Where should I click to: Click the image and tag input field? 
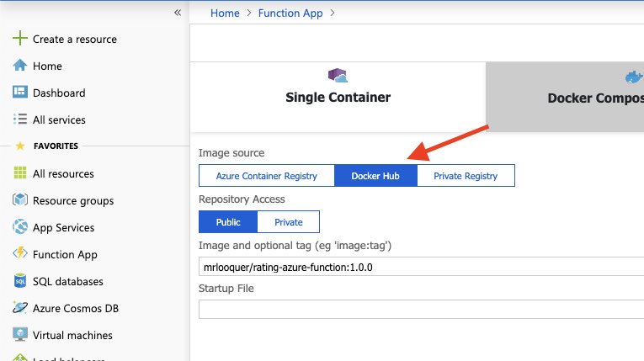click(422, 267)
